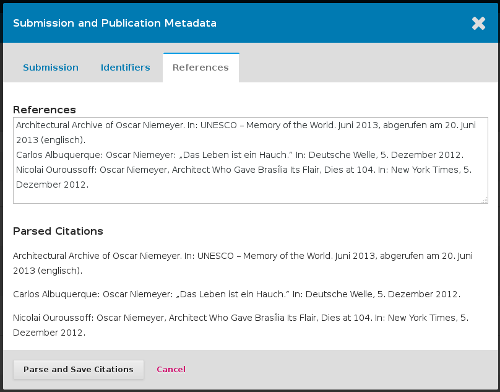500x392 pixels.
Task: Open the Identifiers tab
Action: click(x=126, y=67)
